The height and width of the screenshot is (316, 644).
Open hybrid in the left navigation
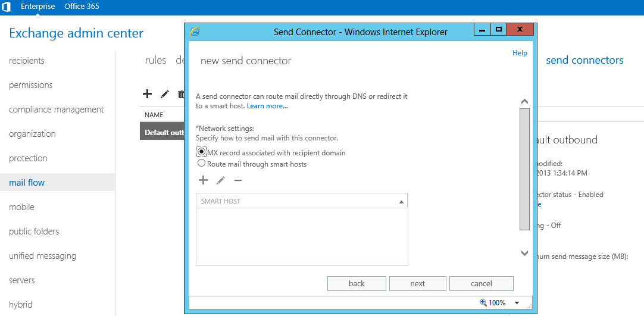coord(21,305)
